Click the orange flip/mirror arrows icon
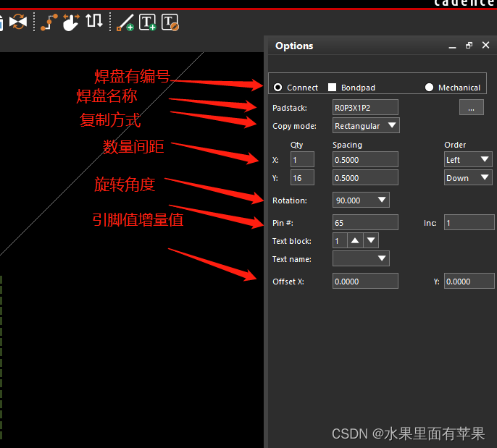Viewport: 497px width, 448px height. pyautogui.click(x=19, y=22)
